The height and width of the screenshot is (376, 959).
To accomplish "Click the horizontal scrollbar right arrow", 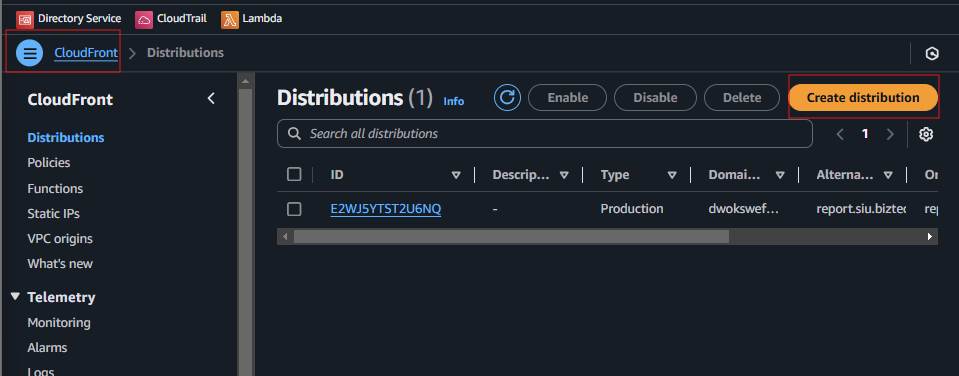I will [x=930, y=237].
